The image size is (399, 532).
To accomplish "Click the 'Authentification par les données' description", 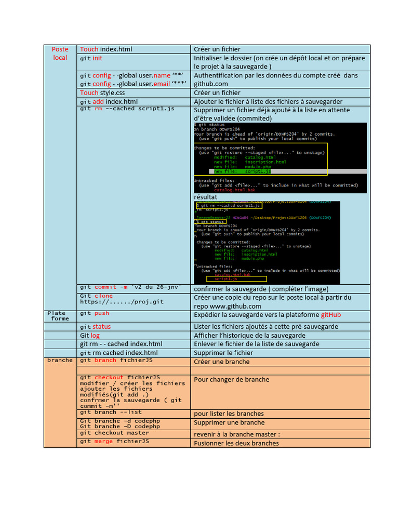I will pos(275,79).
